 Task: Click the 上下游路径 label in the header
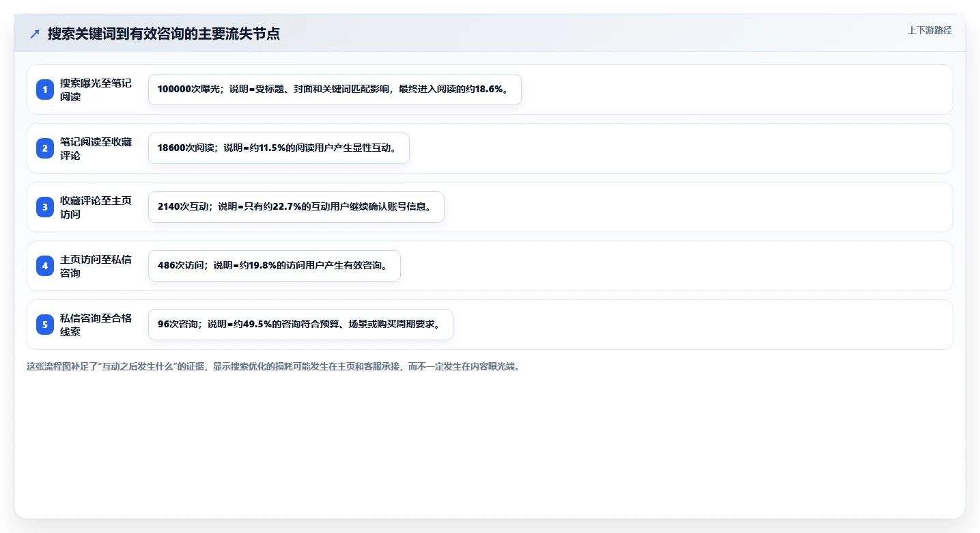click(x=929, y=30)
